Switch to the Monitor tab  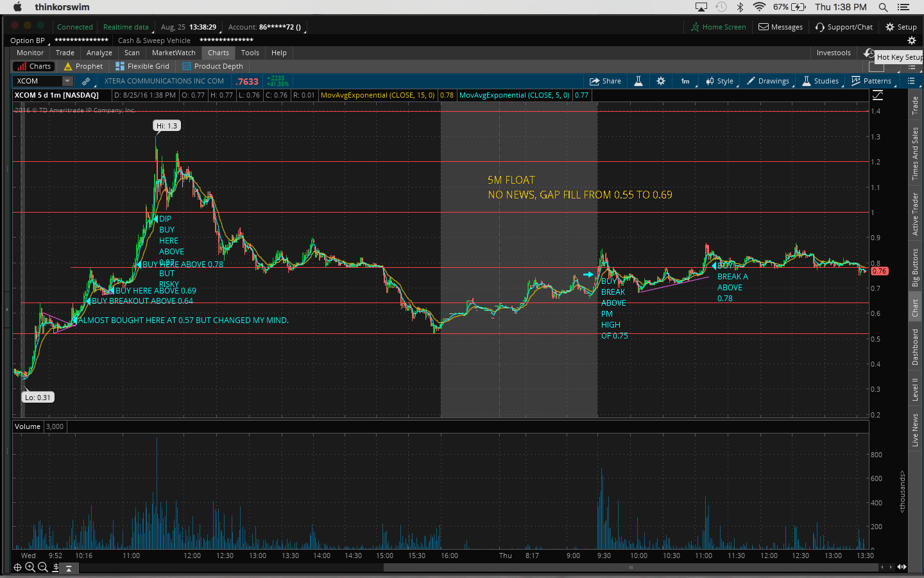click(x=30, y=53)
